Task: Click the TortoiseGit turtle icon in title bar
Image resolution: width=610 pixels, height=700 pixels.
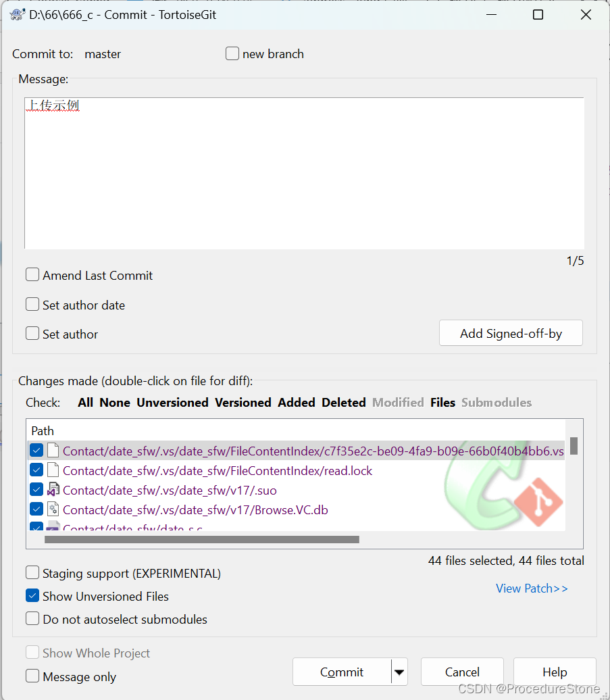Action: point(18,15)
